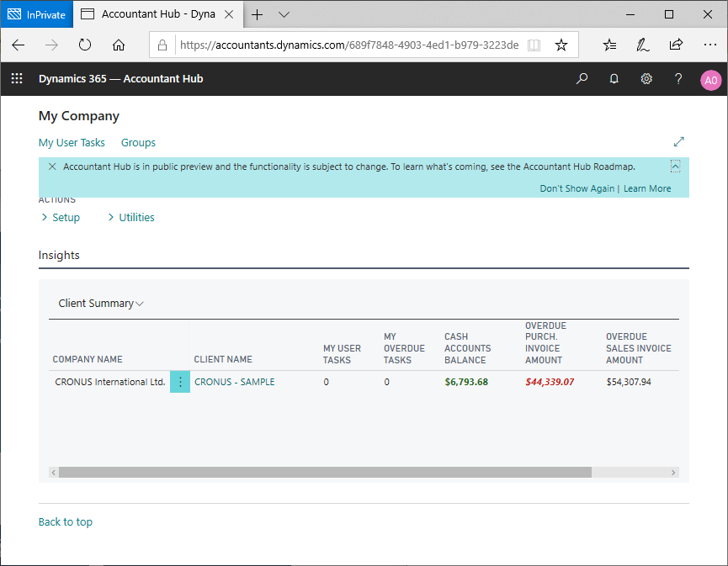Sort by Client Name column header
The height and width of the screenshot is (566, 728).
pos(223,360)
